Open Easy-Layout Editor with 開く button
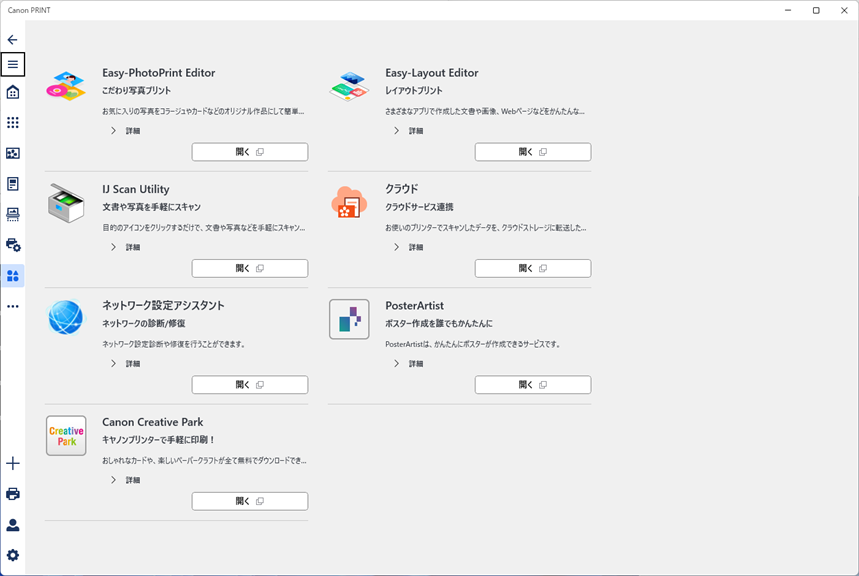 [x=533, y=152]
